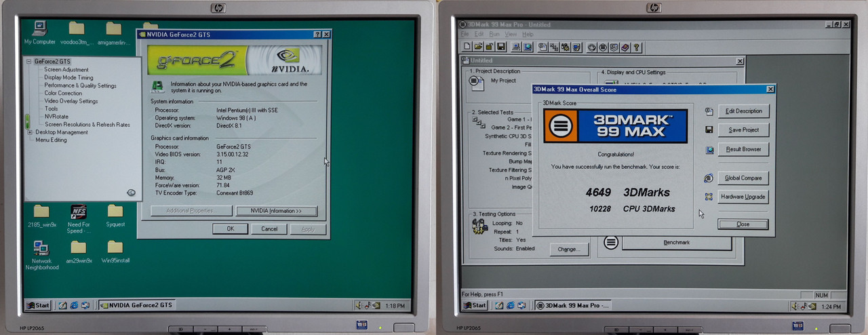This screenshot has height=335, width=868.
Task: Select the 2185_win9x folder on desktop
Action: pos(41,216)
